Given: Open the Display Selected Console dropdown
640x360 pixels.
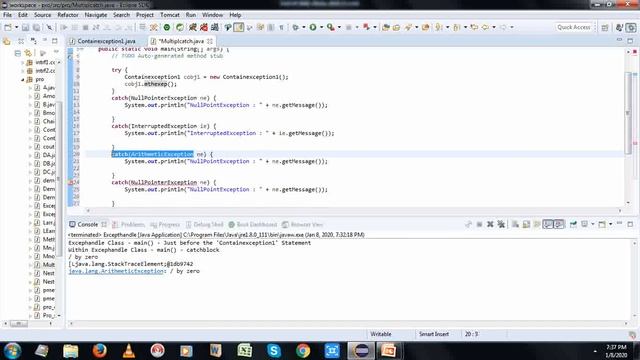Looking at the screenshot, I should click(x=593, y=224).
